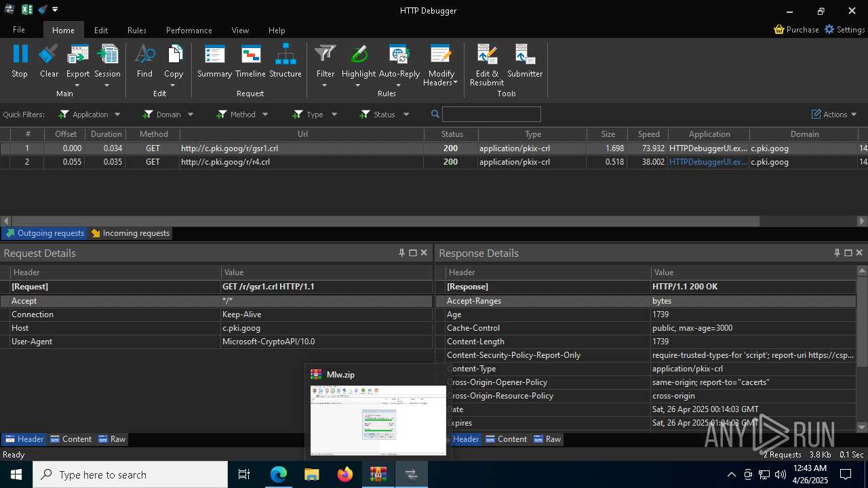
Task: Show Content tab in Response Details
Action: pos(507,439)
